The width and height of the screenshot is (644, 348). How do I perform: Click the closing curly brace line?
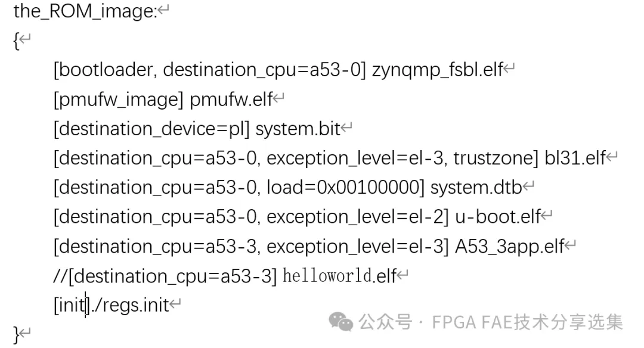click(17, 334)
